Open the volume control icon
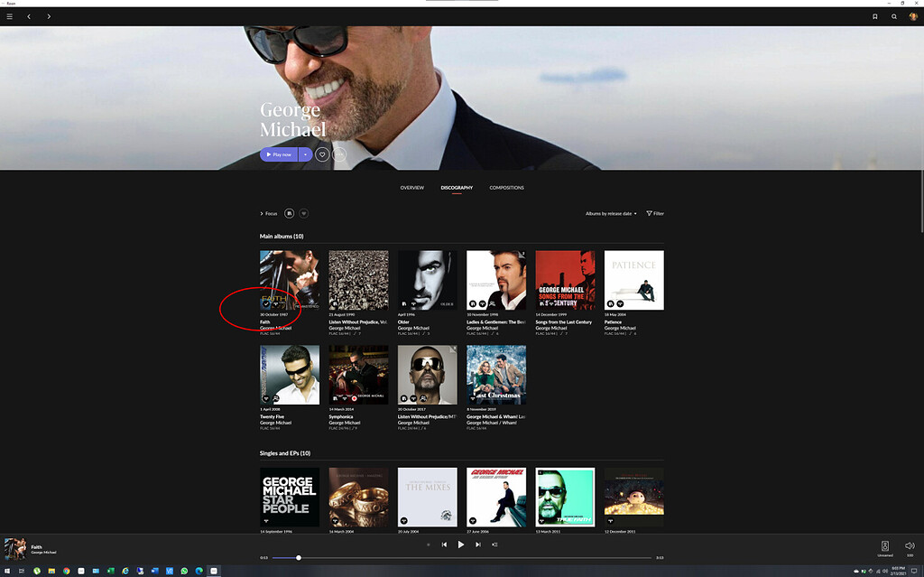 [x=910, y=546]
